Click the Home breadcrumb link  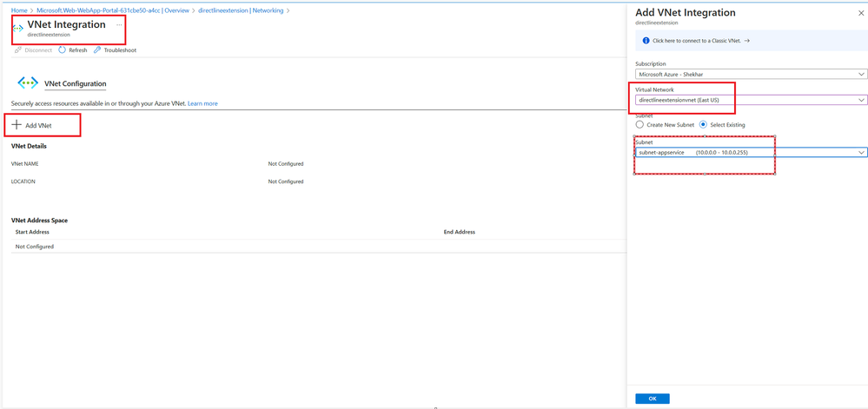coord(19,10)
